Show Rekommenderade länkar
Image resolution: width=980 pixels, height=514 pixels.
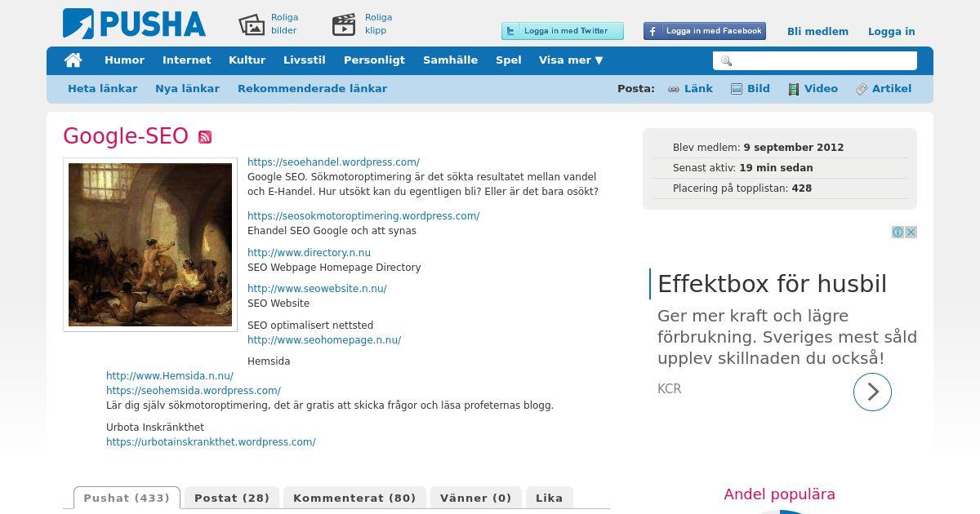pos(312,89)
